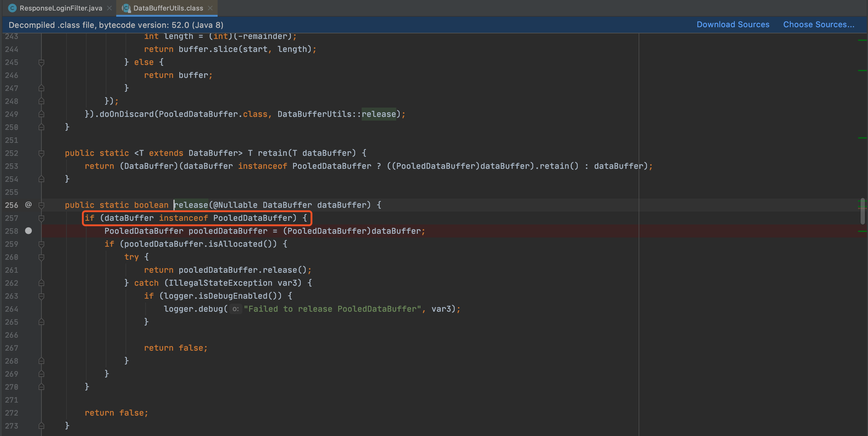Fold the catch block on line 262
The width and height of the screenshot is (868, 436).
pos(41,283)
